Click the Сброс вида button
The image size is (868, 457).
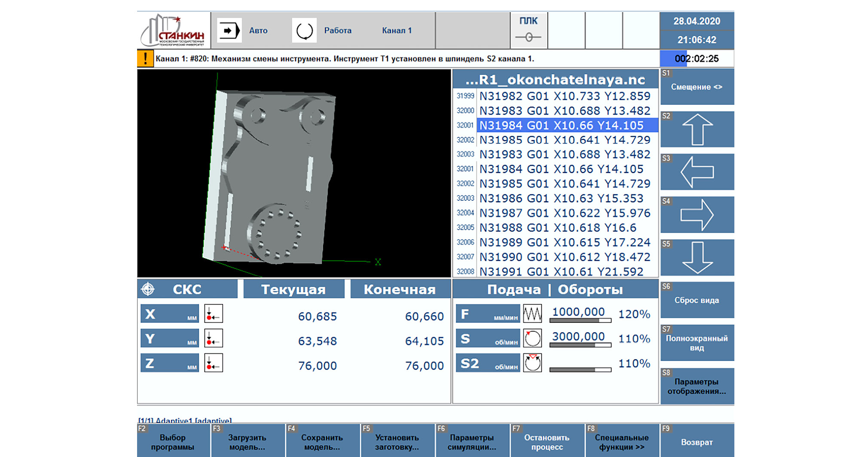[697, 301]
